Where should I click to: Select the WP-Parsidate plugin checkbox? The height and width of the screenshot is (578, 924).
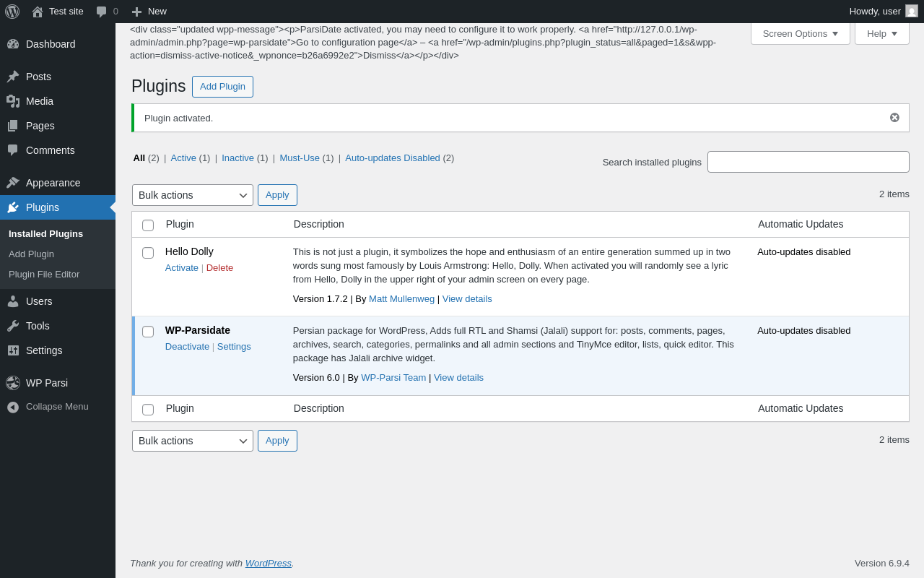coord(148,332)
